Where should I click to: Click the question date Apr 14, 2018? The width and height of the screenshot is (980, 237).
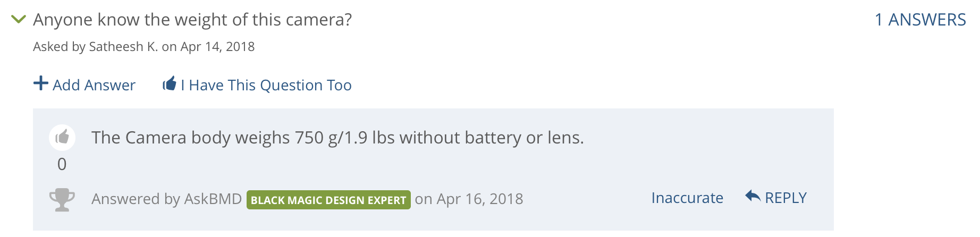217,47
